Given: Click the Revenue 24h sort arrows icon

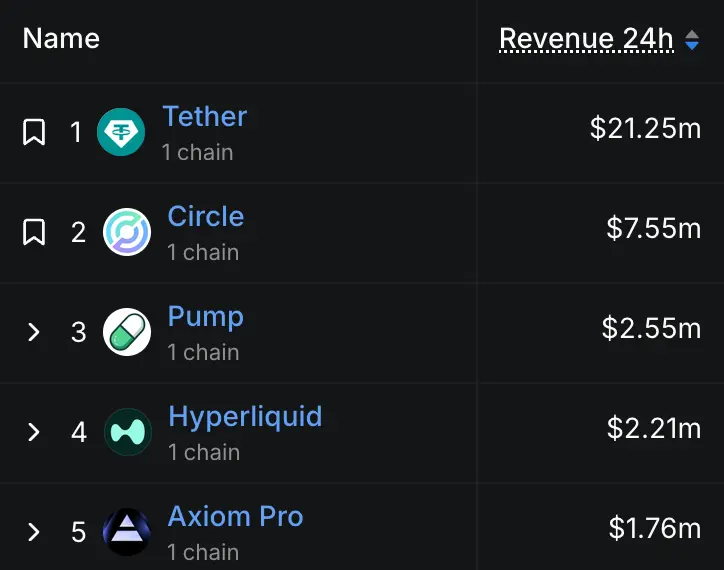Looking at the screenshot, I should click(x=692, y=40).
